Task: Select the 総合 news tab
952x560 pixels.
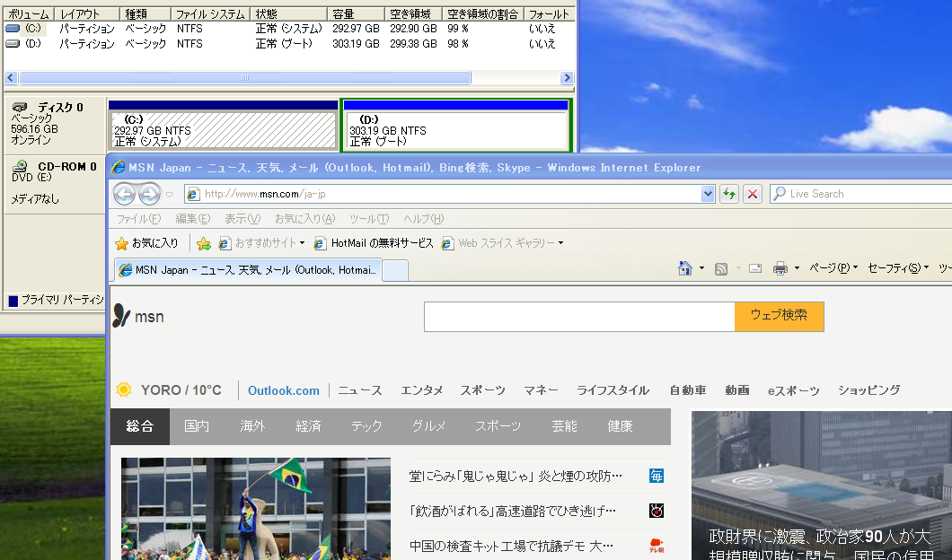Action: click(x=139, y=426)
